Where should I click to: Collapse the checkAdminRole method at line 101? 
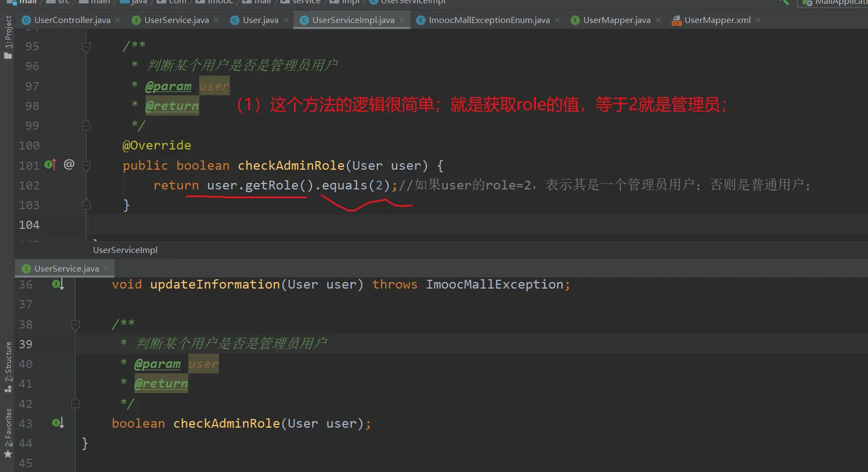86,165
